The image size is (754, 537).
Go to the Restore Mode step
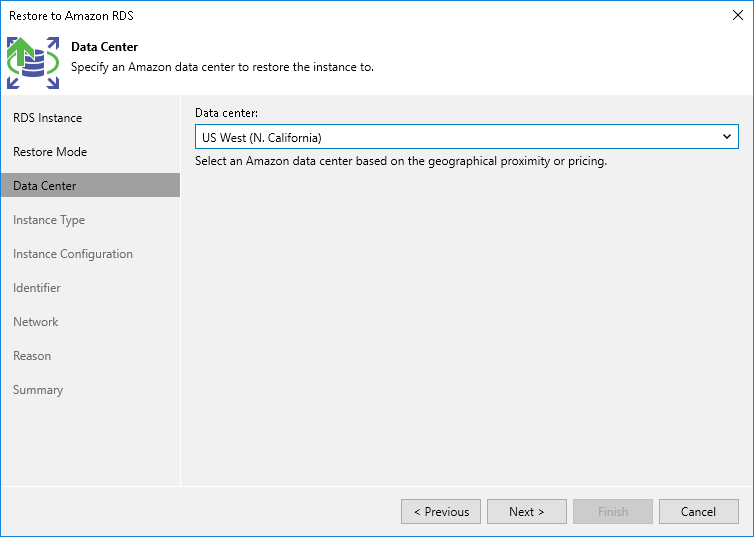[x=50, y=152]
